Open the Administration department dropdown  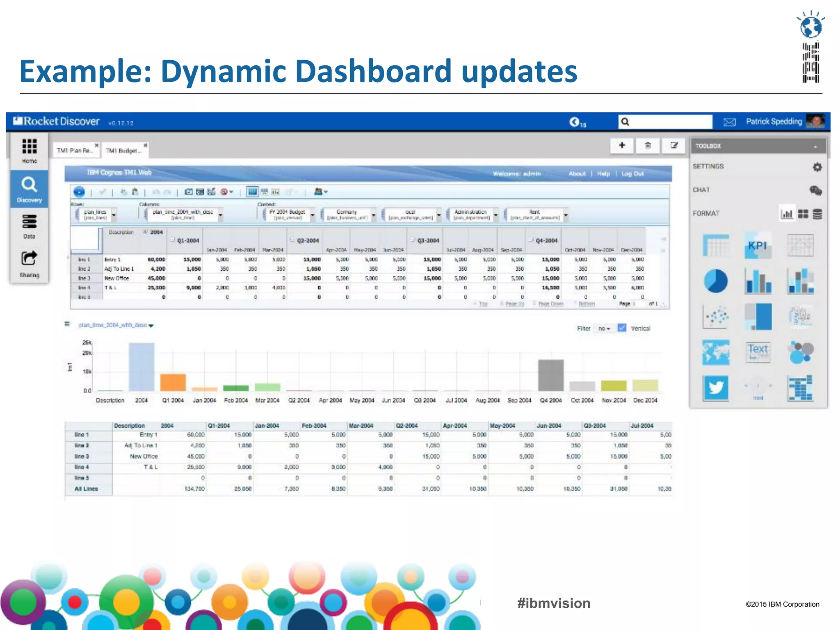(496, 215)
